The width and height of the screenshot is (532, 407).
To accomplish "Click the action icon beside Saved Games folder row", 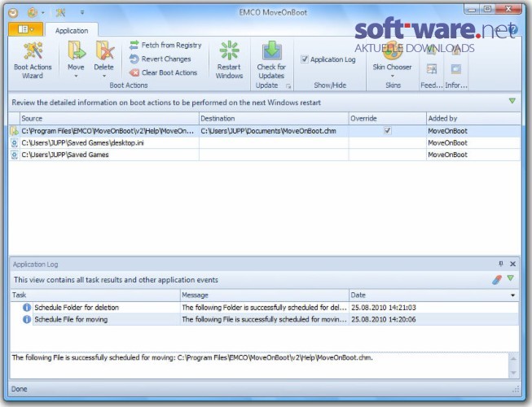I will 14,155.
